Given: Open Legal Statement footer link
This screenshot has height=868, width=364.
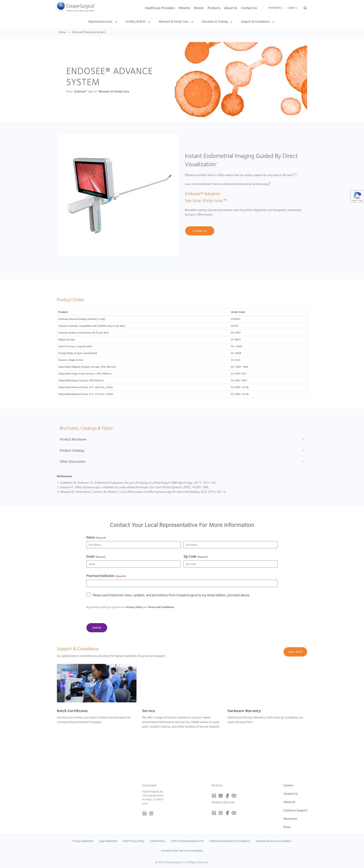Looking at the screenshot, I should (x=108, y=841).
